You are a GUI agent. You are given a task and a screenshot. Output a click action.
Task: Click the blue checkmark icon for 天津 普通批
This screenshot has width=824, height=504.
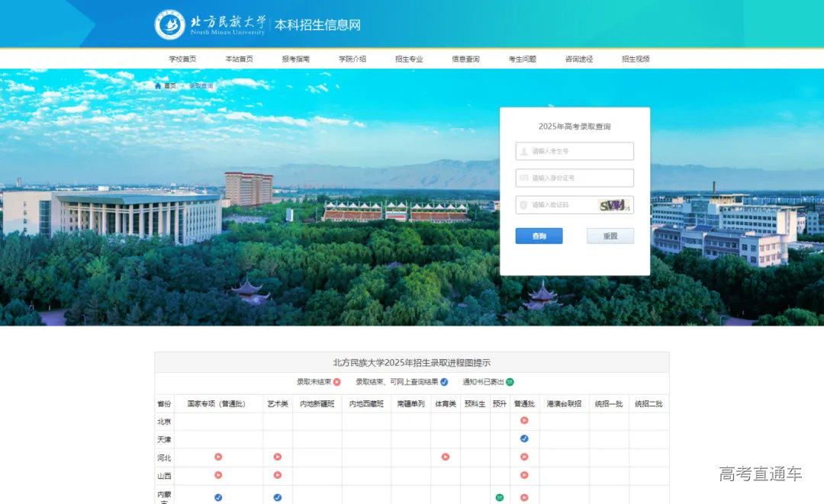tap(523, 438)
